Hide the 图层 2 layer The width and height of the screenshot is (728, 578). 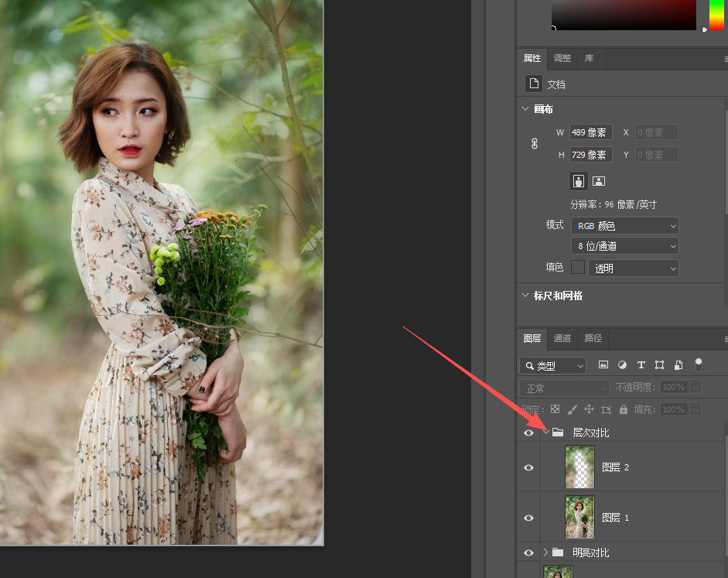coord(528,467)
